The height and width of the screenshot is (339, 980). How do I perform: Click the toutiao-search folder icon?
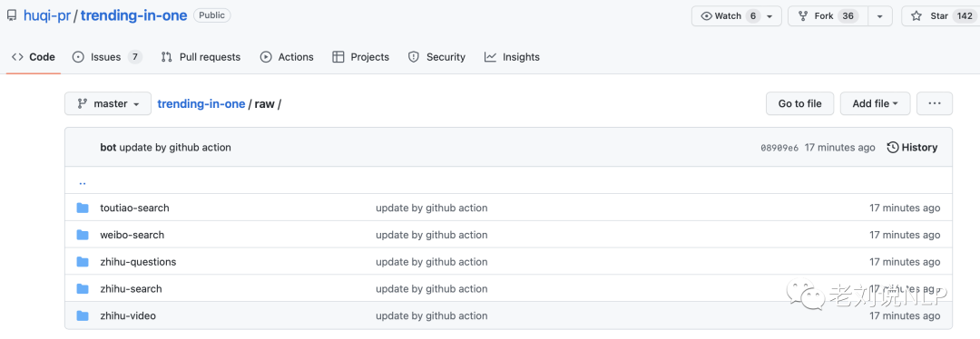tap(83, 208)
